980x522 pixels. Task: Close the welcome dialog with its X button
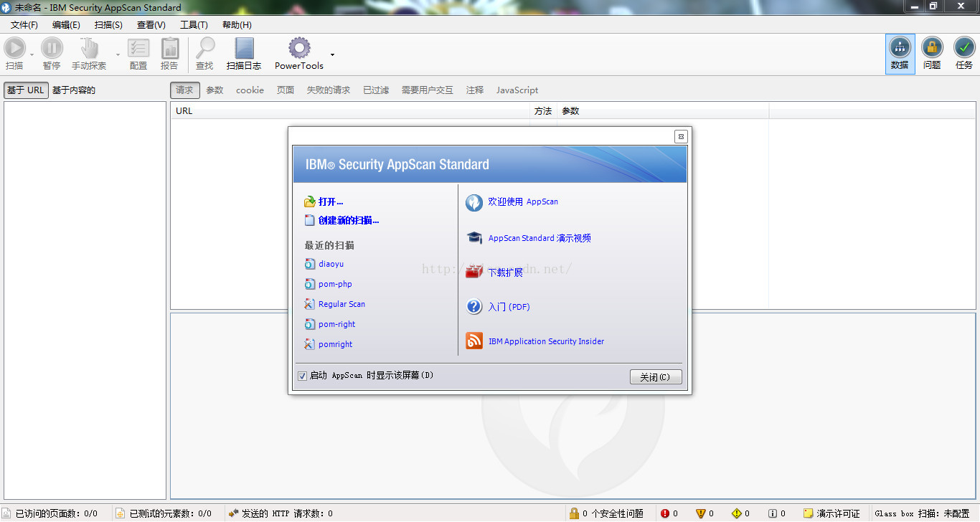point(681,136)
